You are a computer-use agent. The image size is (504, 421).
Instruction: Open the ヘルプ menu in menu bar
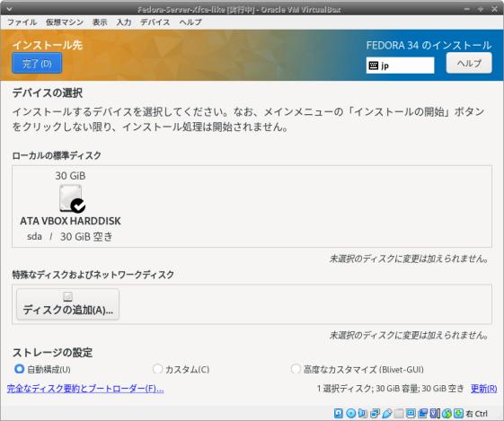190,22
